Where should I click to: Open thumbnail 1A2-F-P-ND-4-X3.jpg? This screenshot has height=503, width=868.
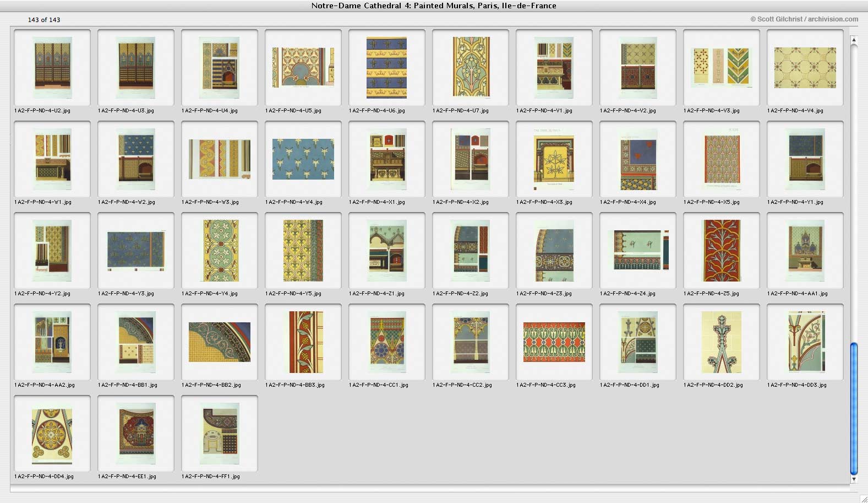554,159
